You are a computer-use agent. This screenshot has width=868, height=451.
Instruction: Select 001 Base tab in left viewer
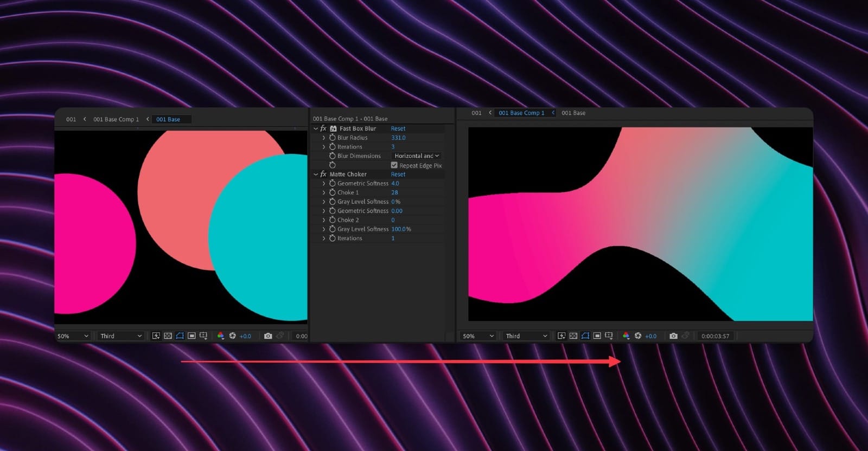pos(168,119)
